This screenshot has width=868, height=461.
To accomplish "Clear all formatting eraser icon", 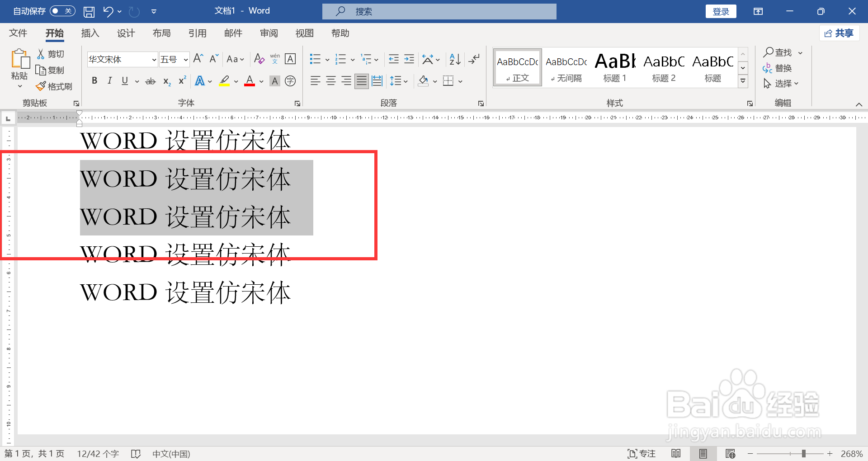I will 259,59.
